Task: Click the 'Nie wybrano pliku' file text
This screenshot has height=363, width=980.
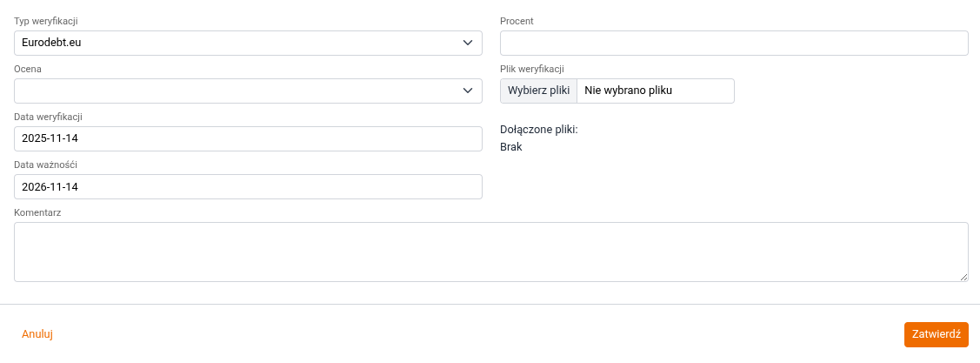Action: pyautogui.click(x=630, y=91)
